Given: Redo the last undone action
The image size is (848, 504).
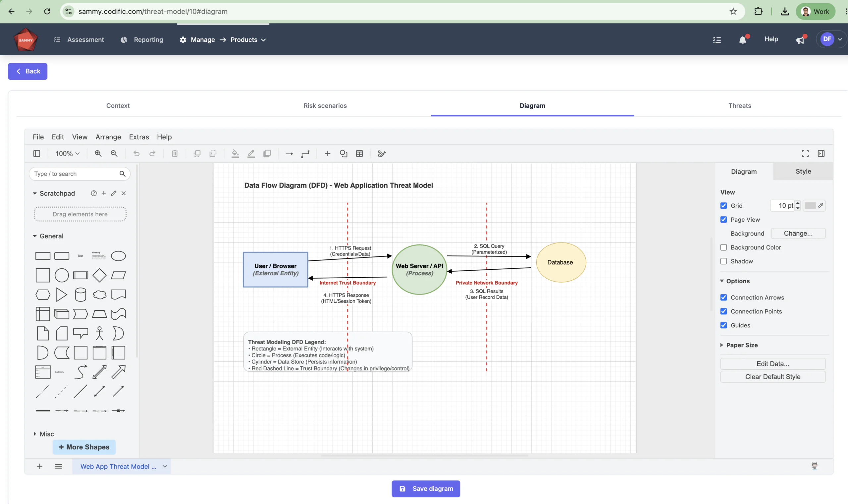Looking at the screenshot, I should [x=152, y=154].
